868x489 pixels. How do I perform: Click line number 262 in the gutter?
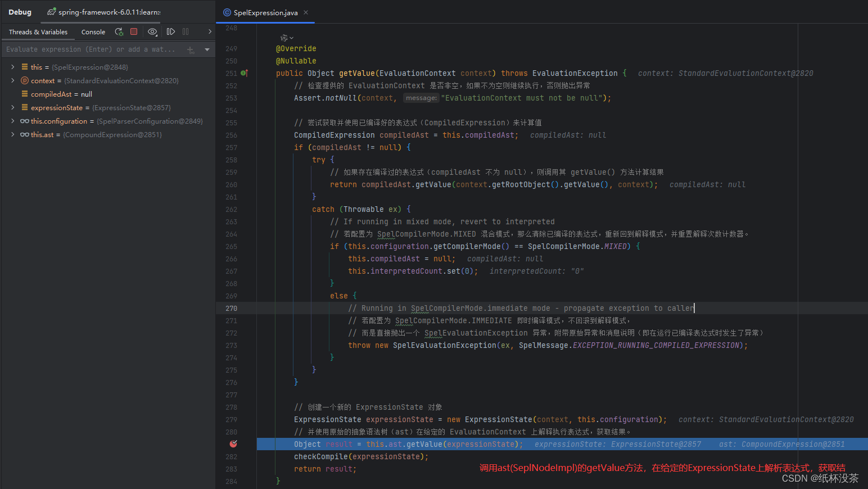231,209
